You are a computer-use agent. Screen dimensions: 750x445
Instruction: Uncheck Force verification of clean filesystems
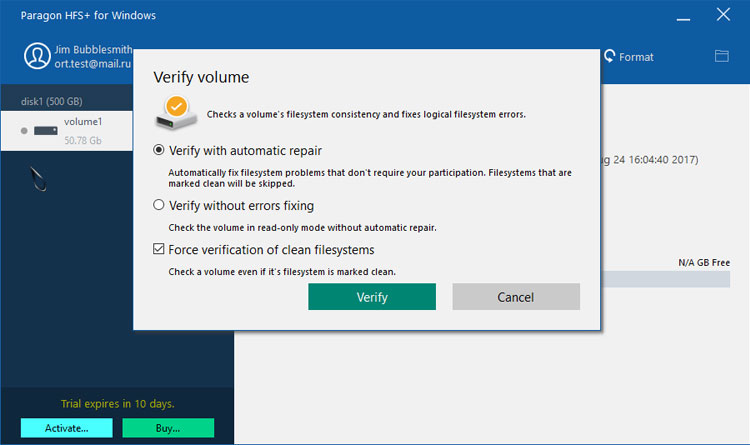point(158,249)
